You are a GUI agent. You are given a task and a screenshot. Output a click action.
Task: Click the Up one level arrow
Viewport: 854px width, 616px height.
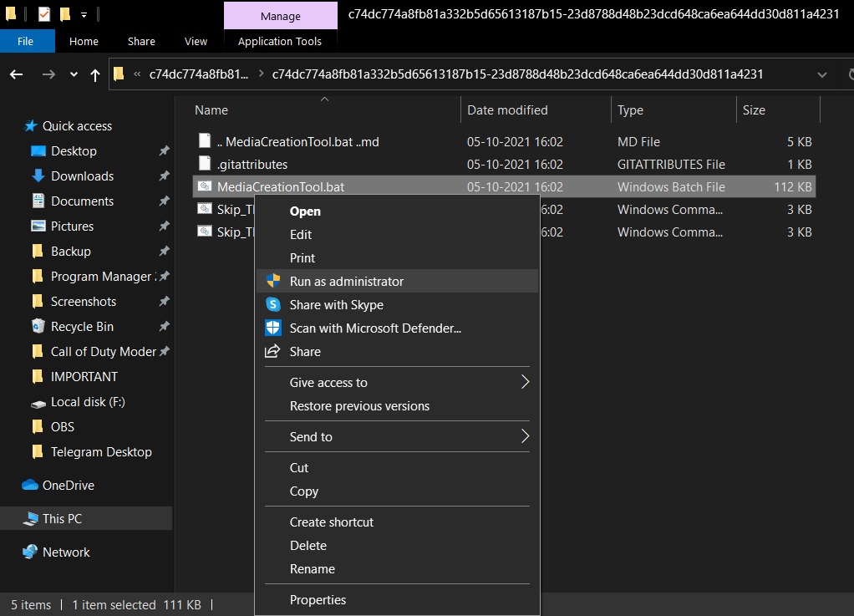(x=95, y=74)
